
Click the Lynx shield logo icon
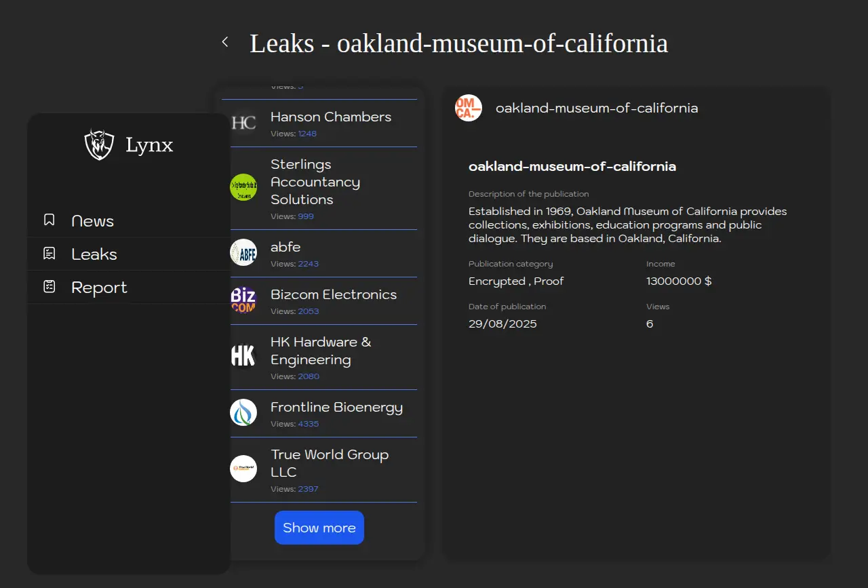tap(99, 144)
